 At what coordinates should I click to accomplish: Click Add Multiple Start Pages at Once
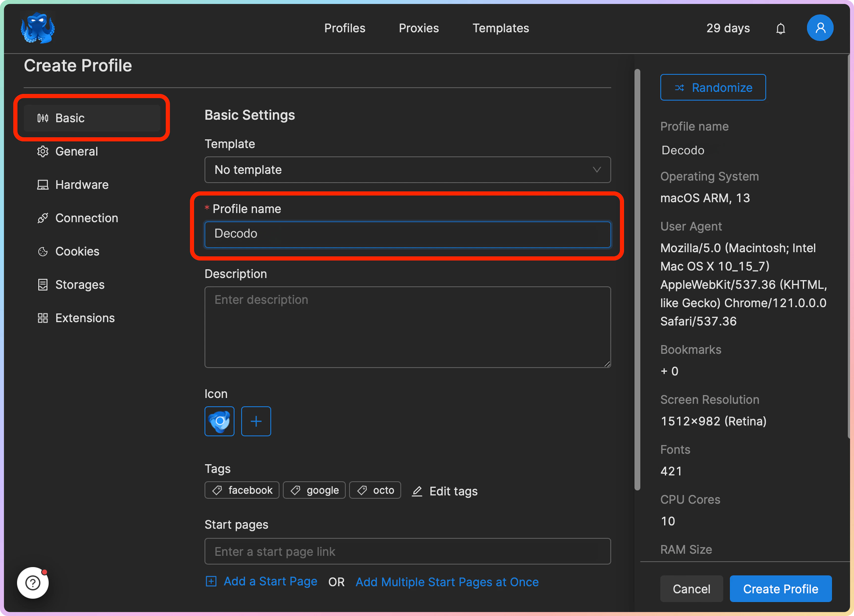[x=447, y=582]
